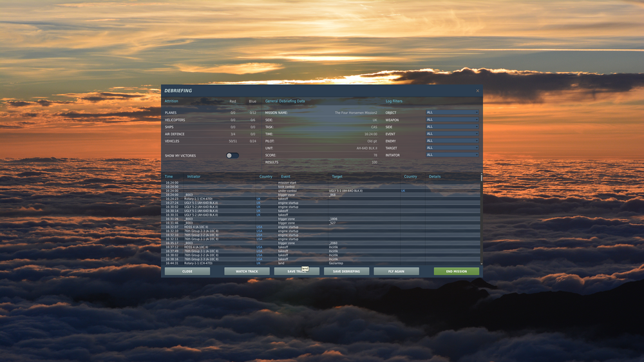The width and height of the screenshot is (644, 362).
Task: Click the PLANES Blue value 0/12
Action: point(253,113)
